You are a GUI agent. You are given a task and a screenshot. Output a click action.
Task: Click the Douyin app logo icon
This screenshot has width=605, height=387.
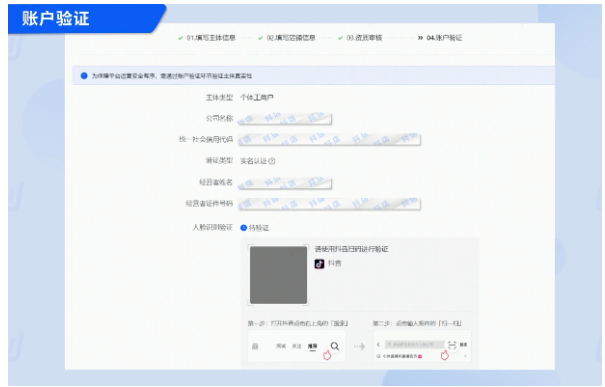click(319, 264)
